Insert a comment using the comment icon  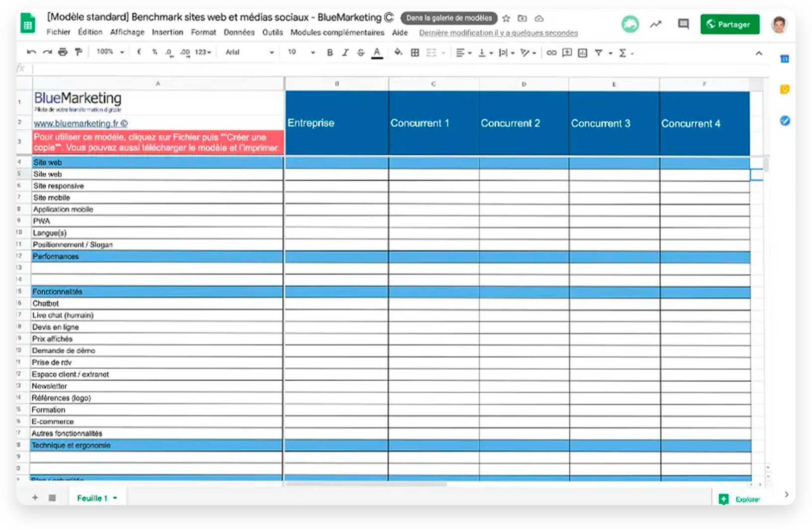pyautogui.click(x=566, y=52)
